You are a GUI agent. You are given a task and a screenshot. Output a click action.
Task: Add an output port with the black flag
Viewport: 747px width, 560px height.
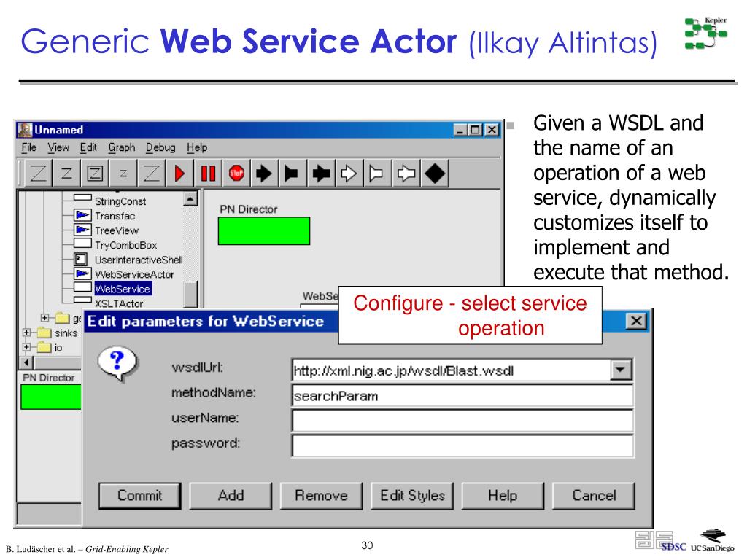[292, 174]
